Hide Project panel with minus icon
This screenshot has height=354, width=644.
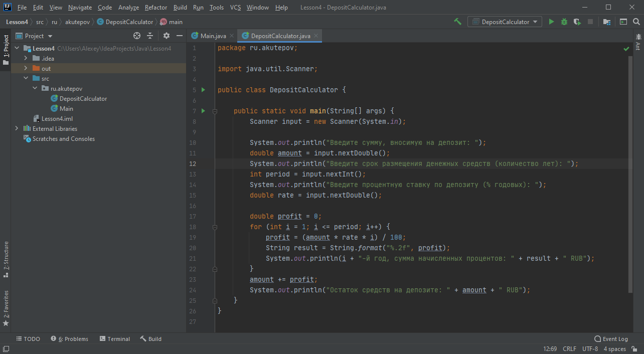point(179,36)
